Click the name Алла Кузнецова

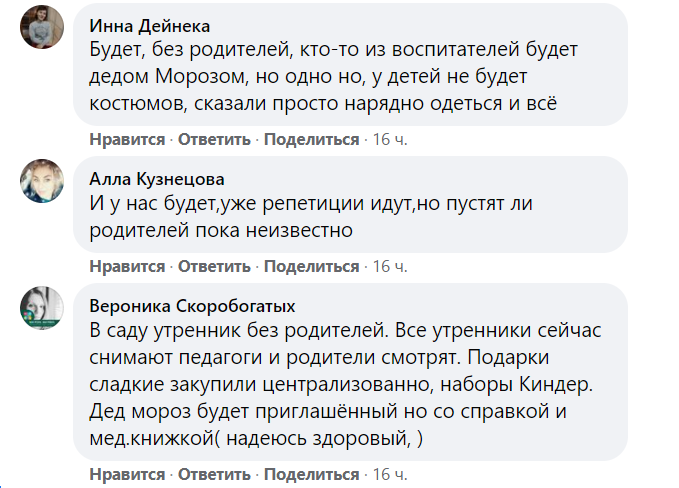click(157, 179)
